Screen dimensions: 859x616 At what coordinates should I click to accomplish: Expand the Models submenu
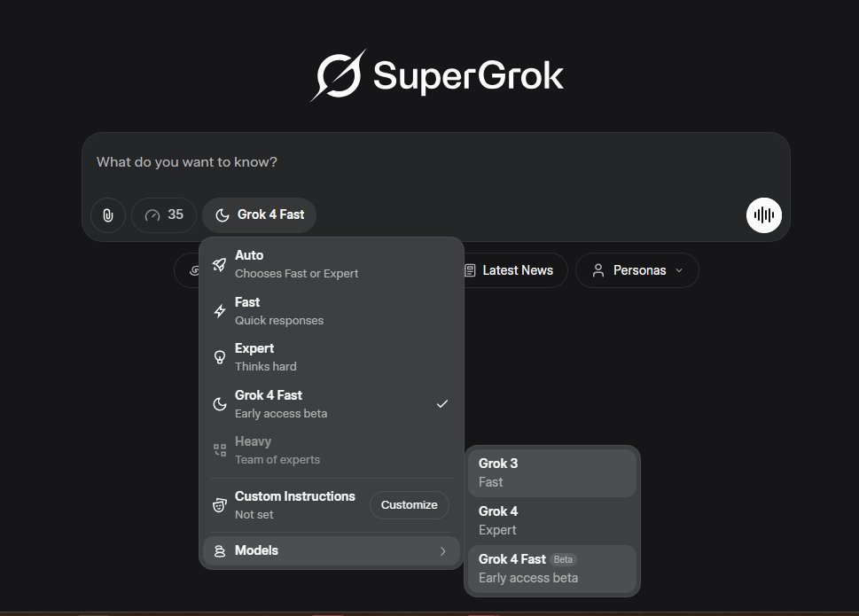331,550
